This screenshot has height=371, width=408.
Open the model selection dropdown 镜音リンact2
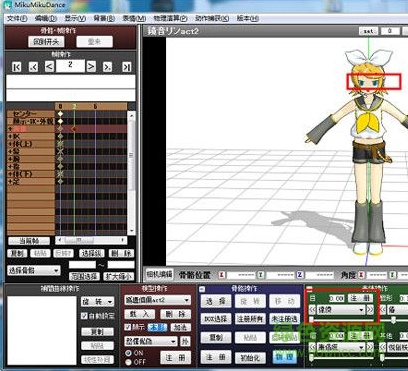(x=157, y=300)
